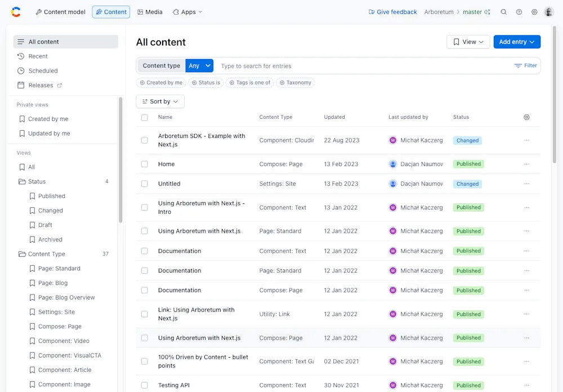The width and height of the screenshot is (563, 392).
Task: Check the checkbox for the Home entry
Action: (x=143, y=164)
